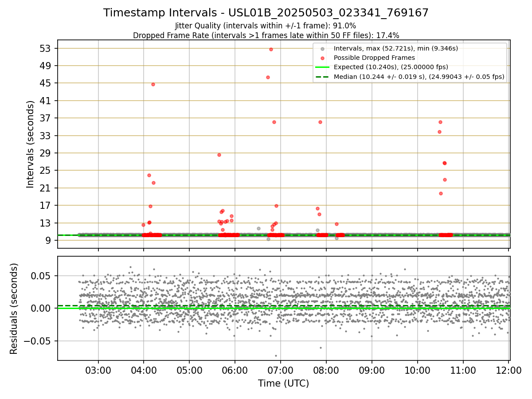Click the '45' y-axis tick label
532x399 pixels.
(46, 83)
